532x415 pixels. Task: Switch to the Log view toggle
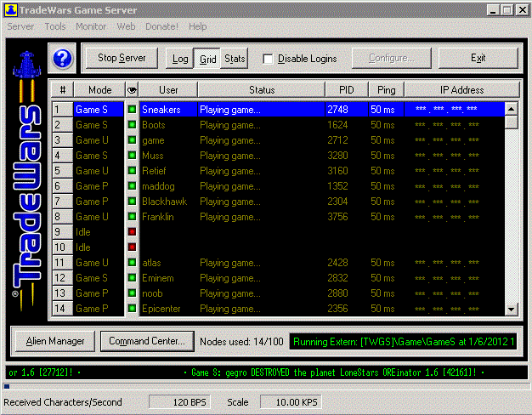tap(180, 59)
